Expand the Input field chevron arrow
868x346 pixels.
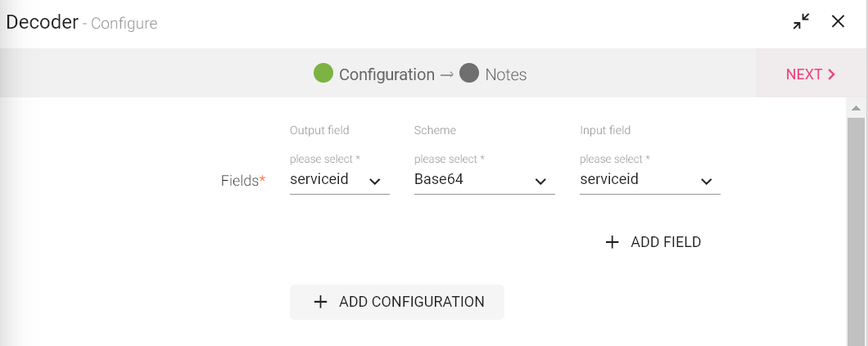(706, 181)
